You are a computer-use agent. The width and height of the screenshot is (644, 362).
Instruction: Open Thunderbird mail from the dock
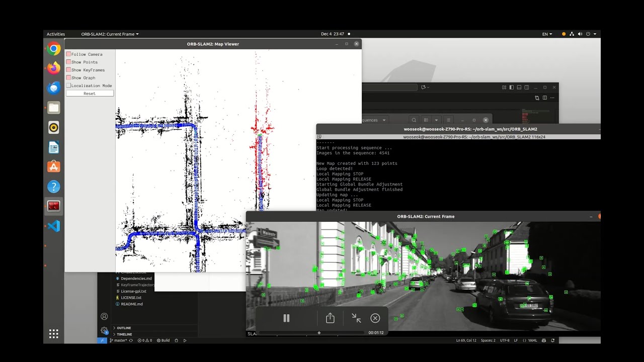point(54,87)
